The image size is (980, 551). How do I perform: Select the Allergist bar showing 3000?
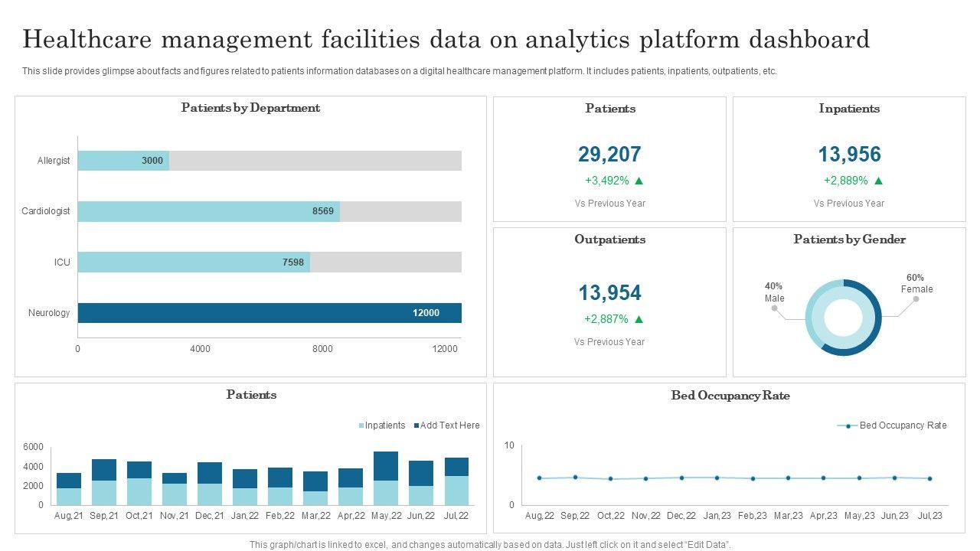(122, 161)
